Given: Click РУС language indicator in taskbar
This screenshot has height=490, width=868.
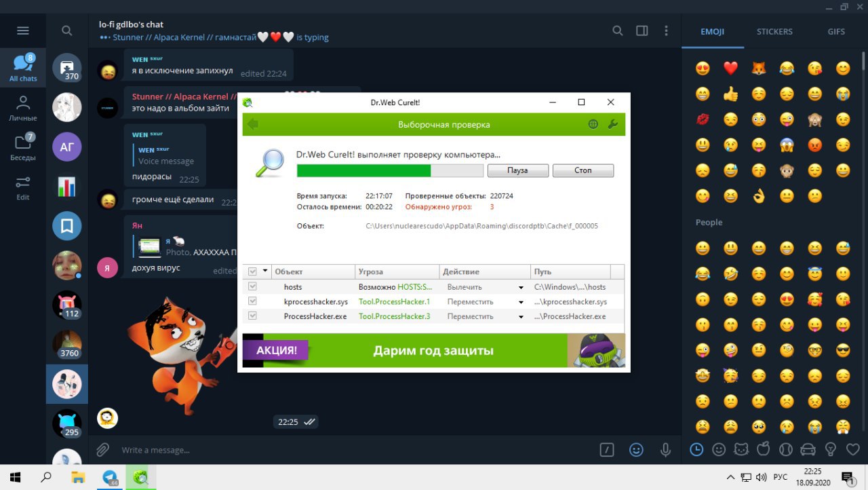Looking at the screenshot, I should 781,477.
